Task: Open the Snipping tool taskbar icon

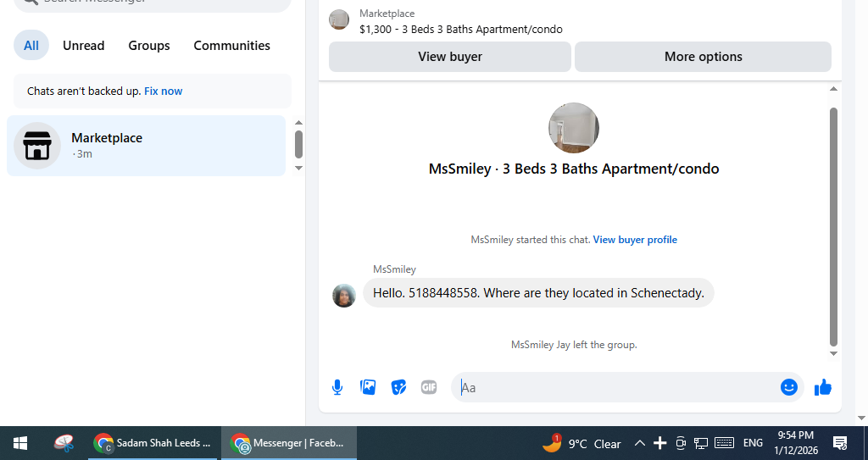Action: click(64, 443)
